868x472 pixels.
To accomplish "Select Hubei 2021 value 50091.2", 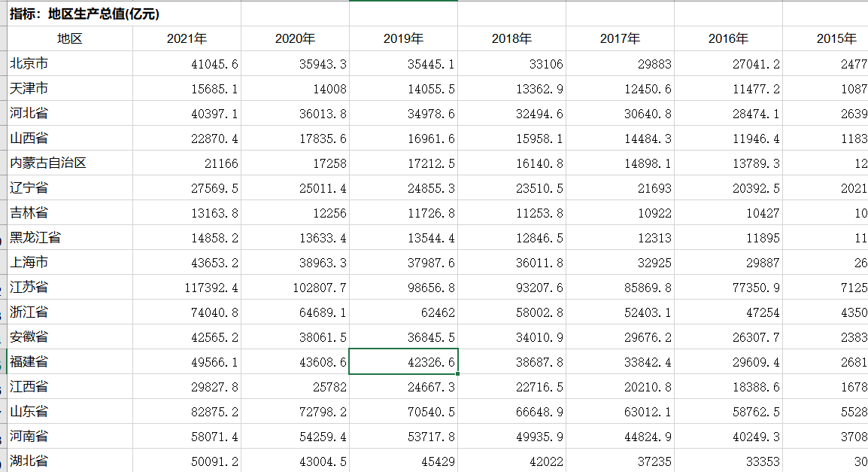I will click(x=187, y=461).
